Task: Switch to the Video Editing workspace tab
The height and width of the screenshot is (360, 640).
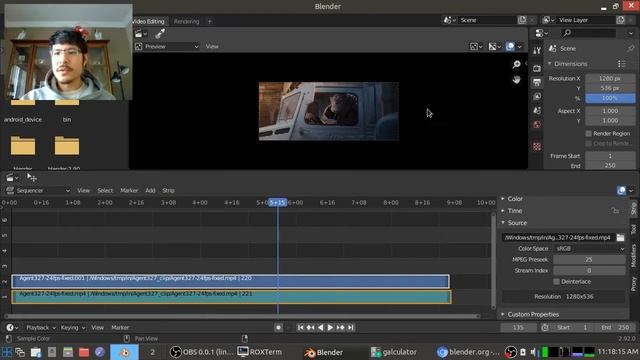Action: (149, 21)
